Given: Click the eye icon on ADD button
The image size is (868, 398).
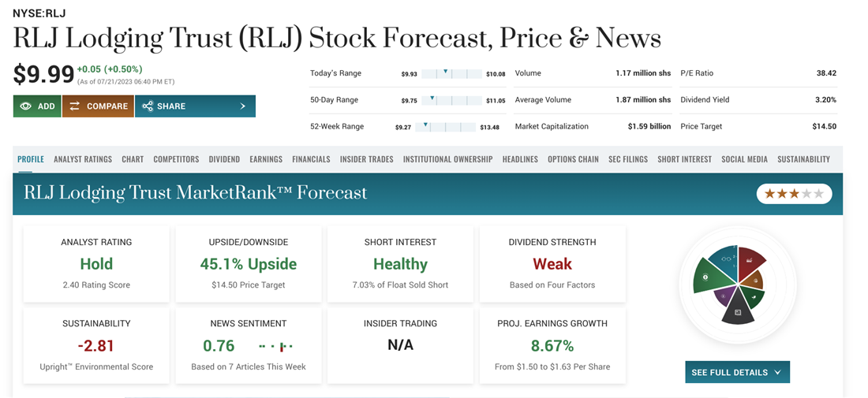Looking at the screenshot, I should tap(25, 106).
